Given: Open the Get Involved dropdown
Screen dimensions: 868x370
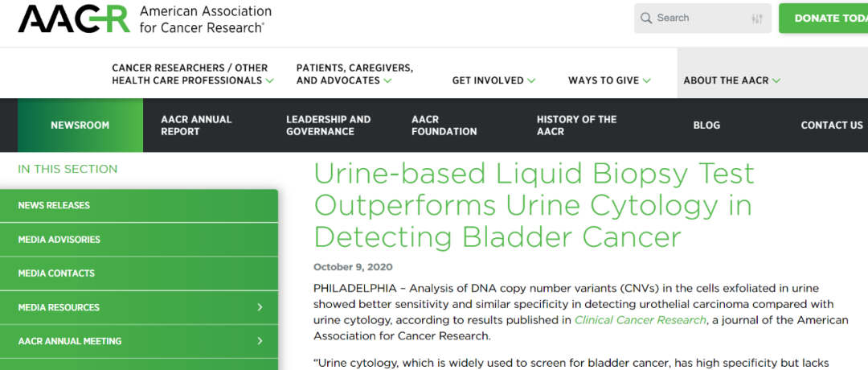Looking at the screenshot, I should pos(493,80).
